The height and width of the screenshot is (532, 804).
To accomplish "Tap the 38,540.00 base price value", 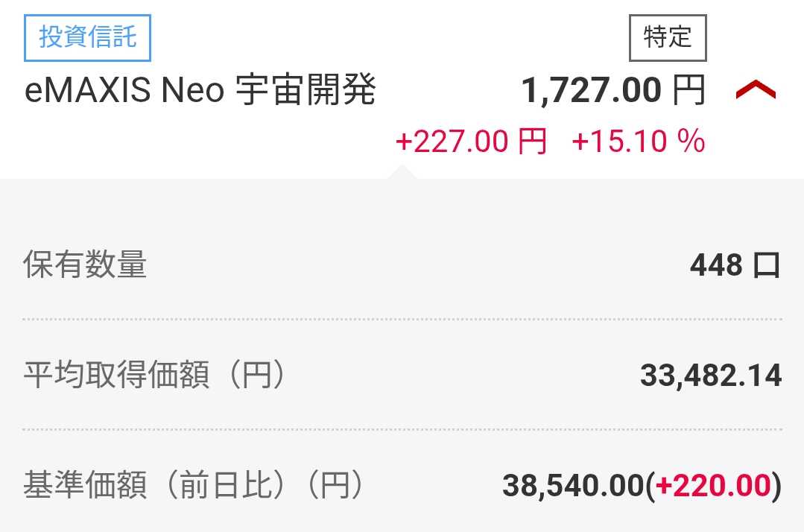I will [x=572, y=486].
